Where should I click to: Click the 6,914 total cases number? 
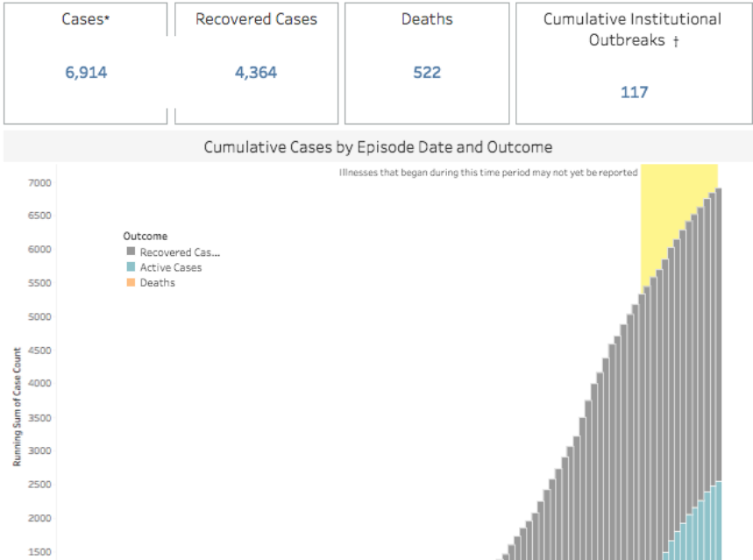[x=86, y=73]
